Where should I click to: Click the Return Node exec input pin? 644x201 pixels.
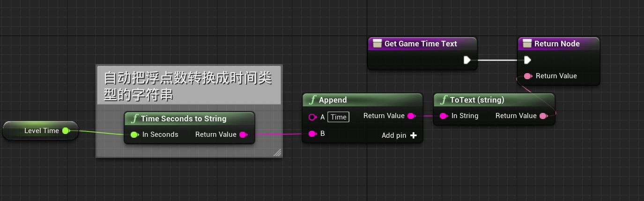527,60
